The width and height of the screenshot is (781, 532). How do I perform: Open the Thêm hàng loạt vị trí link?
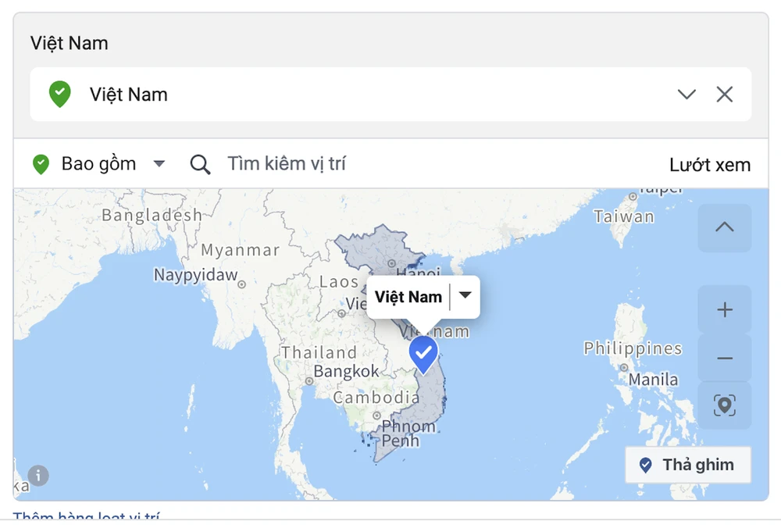tap(87, 516)
